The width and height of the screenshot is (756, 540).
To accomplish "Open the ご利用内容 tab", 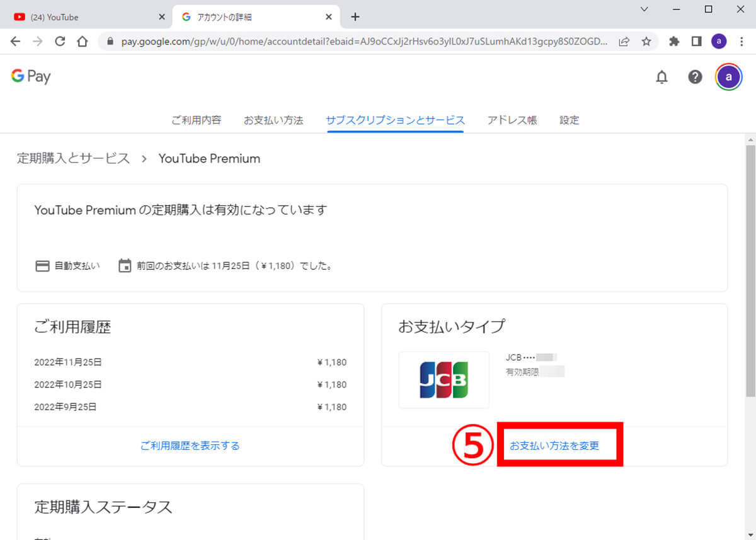I will pos(197,120).
